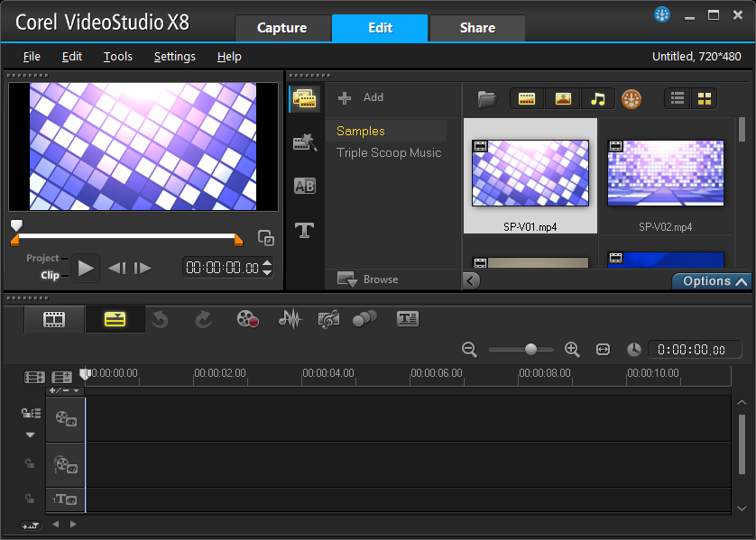Viewport: 756px width, 540px height.
Task: Switch to Timeline view
Action: (115, 319)
